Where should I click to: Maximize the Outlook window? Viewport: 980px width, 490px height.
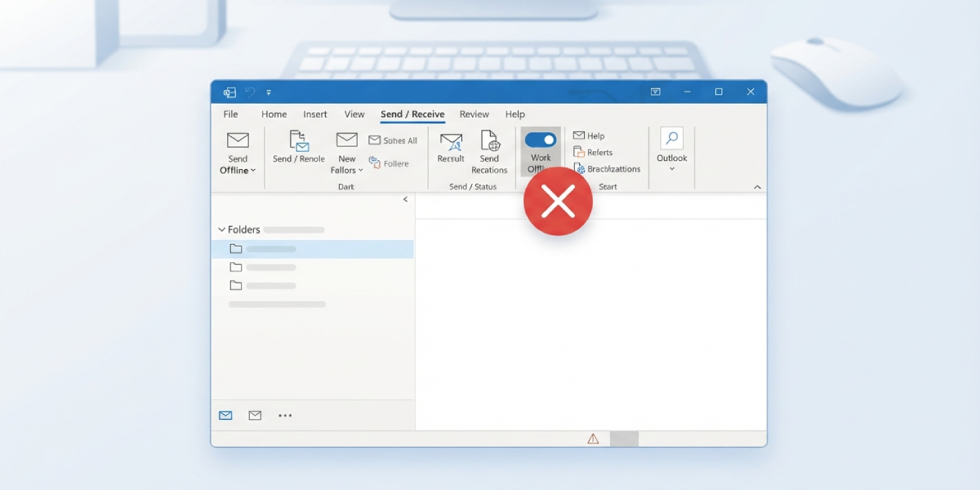pyautogui.click(x=719, y=92)
